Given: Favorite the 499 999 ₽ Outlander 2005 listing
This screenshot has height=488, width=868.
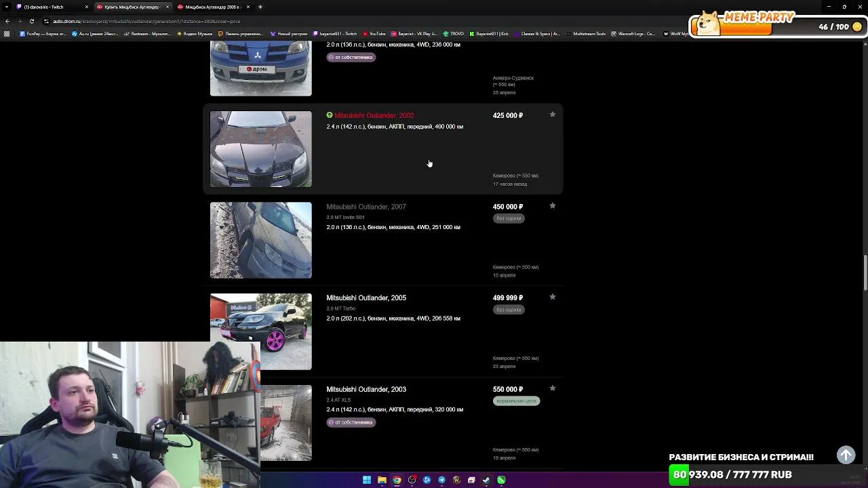Looking at the screenshot, I should [x=553, y=297].
